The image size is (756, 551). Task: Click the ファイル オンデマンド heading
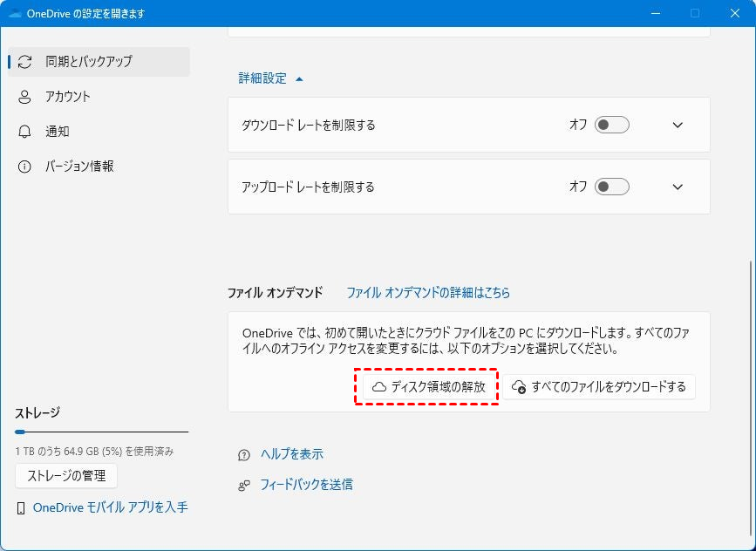pyautogui.click(x=275, y=293)
